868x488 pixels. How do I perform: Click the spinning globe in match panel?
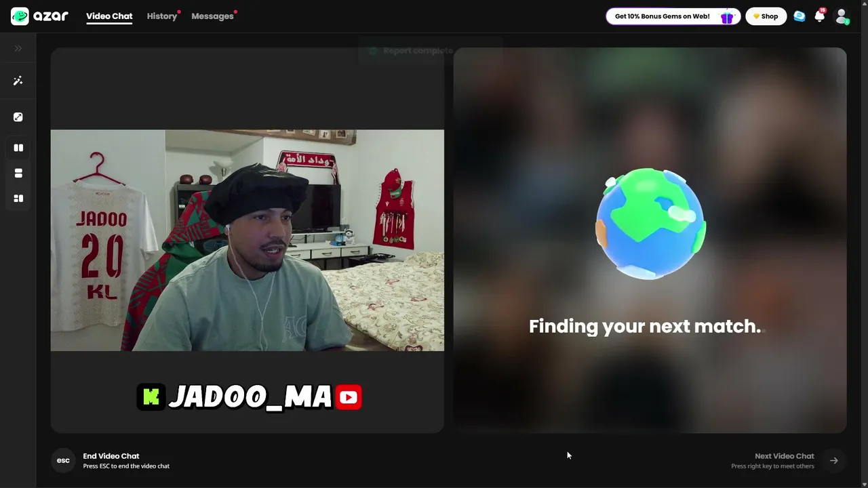[x=650, y=223]
